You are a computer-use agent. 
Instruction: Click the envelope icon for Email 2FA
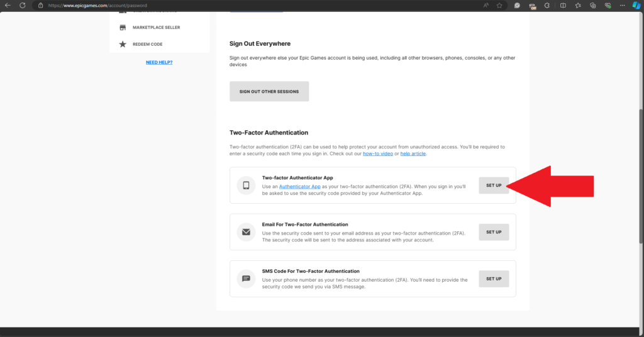246,232
